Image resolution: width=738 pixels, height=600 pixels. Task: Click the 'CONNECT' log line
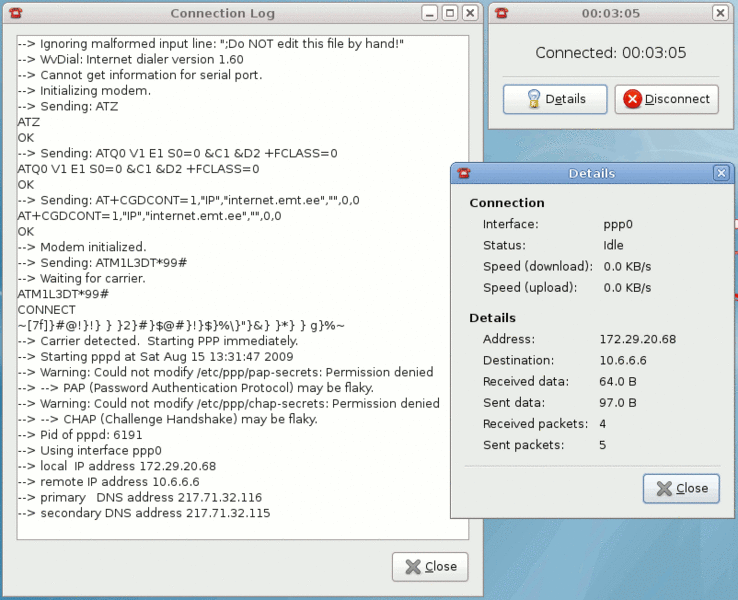coord(47,310)
